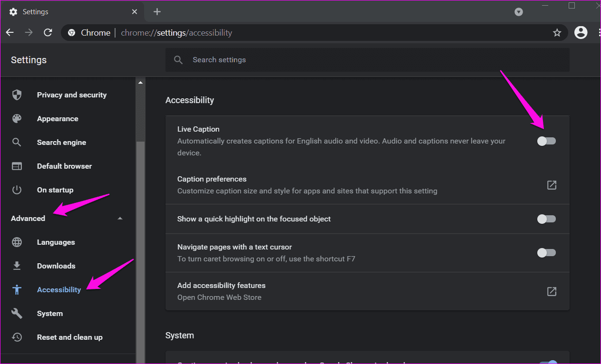The image size is (601, 364).
Task: Click the Advanced section label
Action: coord(28,219)
